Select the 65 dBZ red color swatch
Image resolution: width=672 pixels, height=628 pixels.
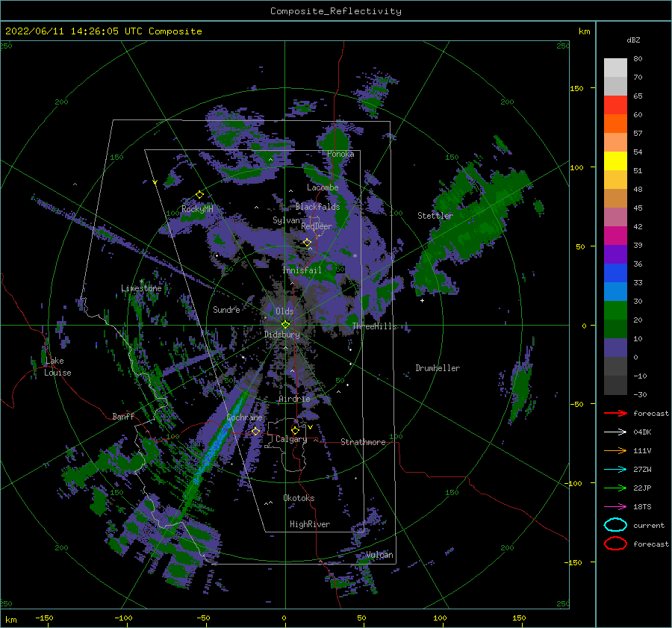coord(615,105)
